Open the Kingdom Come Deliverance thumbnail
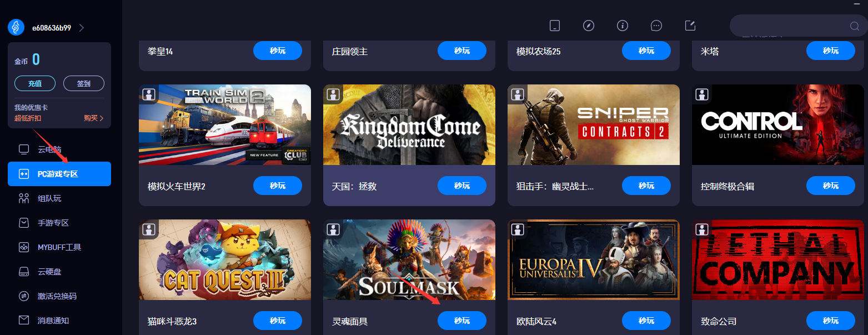 point(409,124)
